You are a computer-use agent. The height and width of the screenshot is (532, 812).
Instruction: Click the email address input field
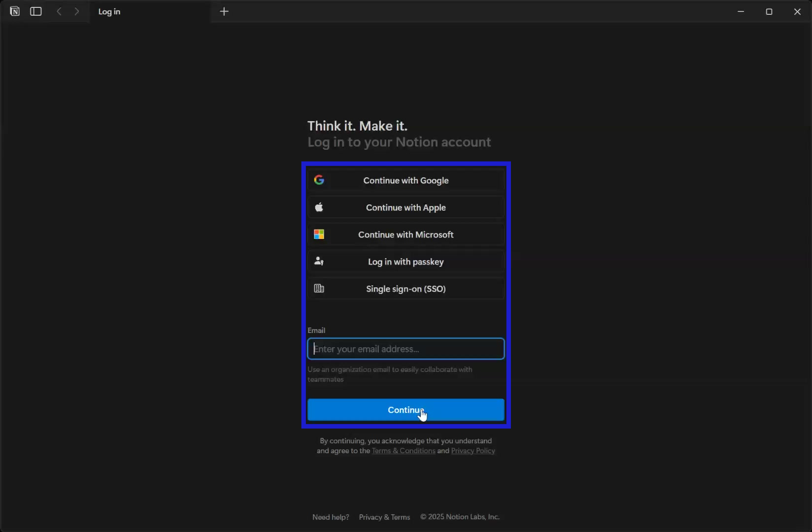pyautogui.click(x=406, y=348)
